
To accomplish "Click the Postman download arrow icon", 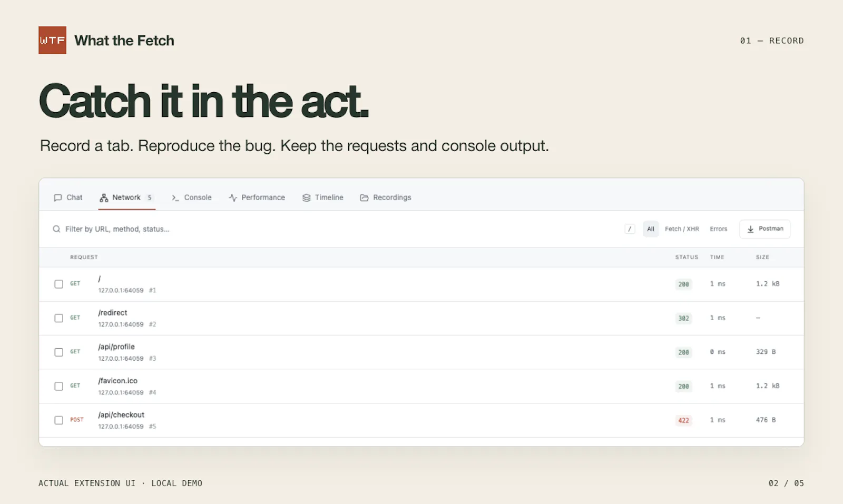I will (750, 229).
